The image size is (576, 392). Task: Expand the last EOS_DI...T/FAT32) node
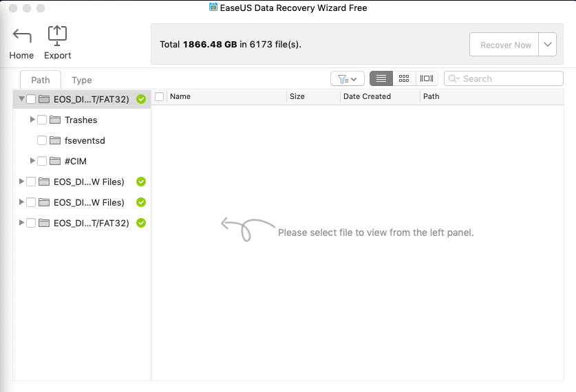pyautogui.click(x=21, y=222)
